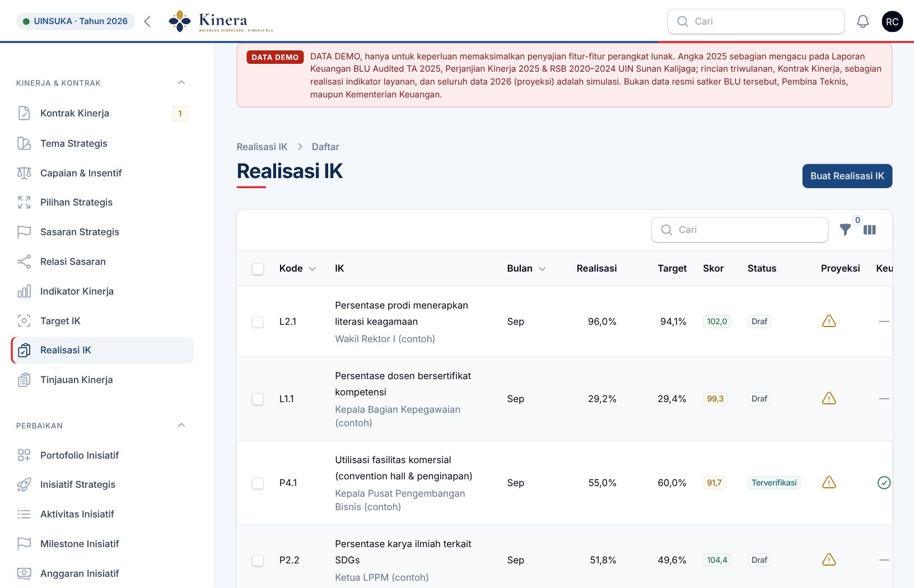This screenshot has height=588, width=914.
Task: Click Proyeksi column header
Action: (840, 268)
